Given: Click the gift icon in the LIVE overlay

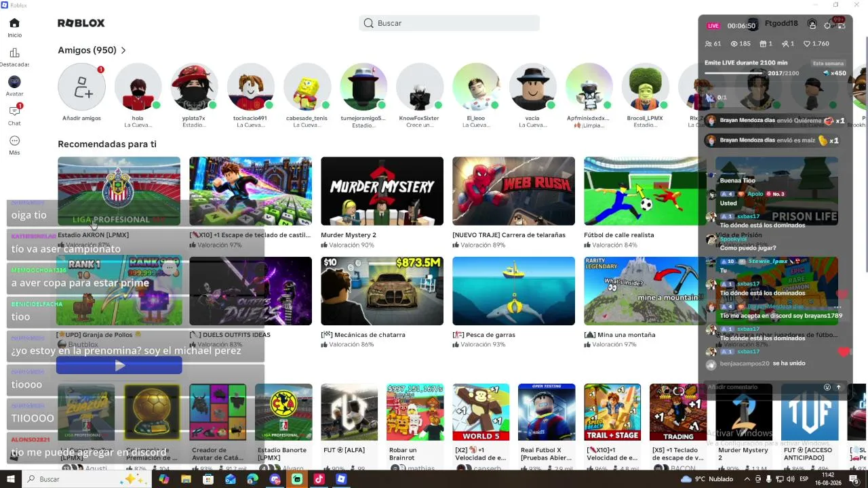Looking at the screenshot, I should 762,44.
